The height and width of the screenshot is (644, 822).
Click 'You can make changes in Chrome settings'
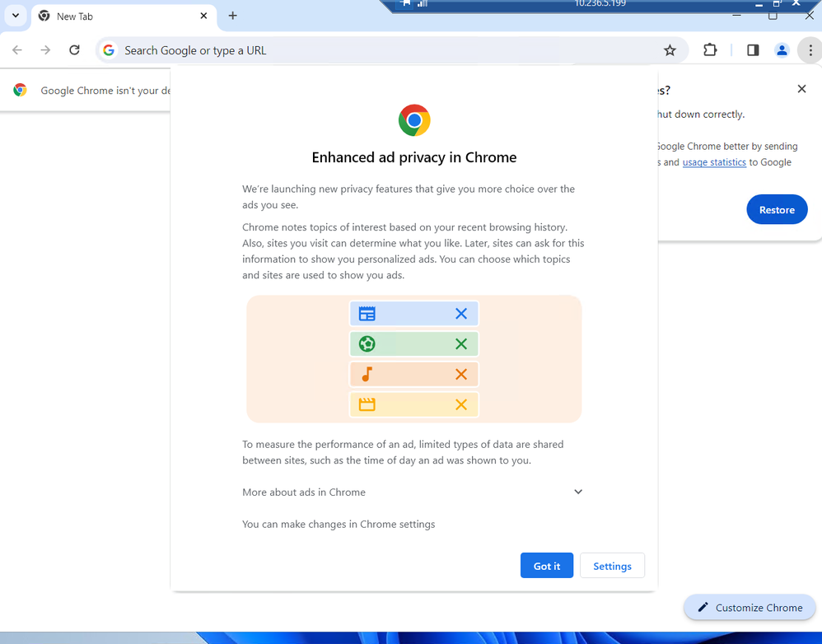click(339, 524)
